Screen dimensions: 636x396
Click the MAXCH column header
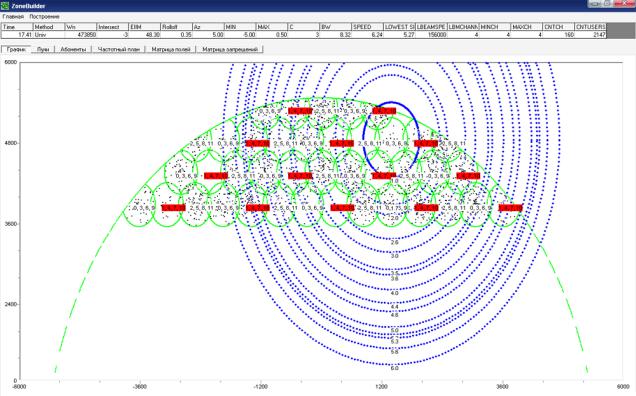pos(526,27)
